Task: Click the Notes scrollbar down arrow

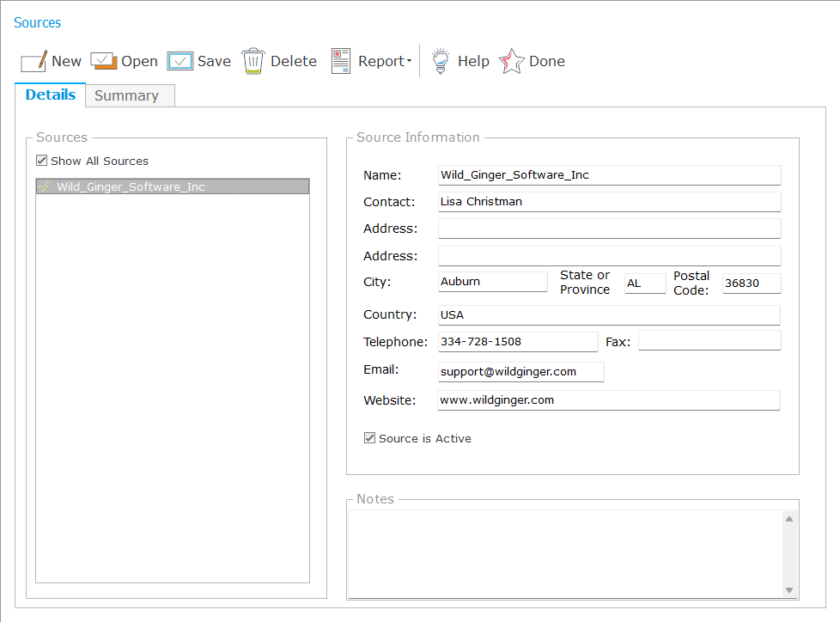Action: click(789, 590)
